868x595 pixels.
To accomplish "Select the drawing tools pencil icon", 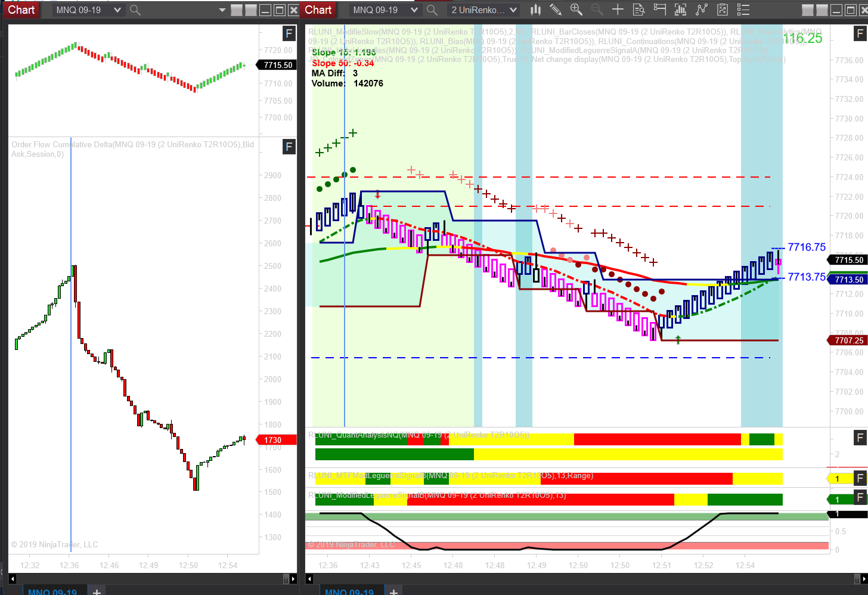I will click(x=556, y=10).
